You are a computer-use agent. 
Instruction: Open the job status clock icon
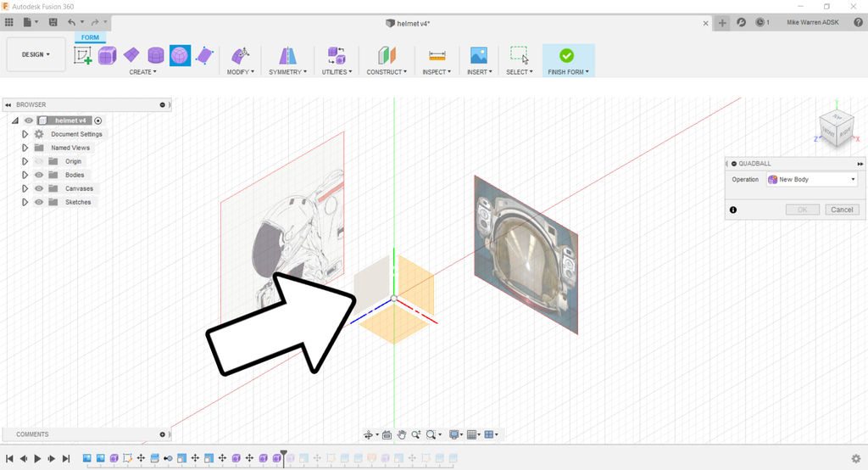[762, 22]
